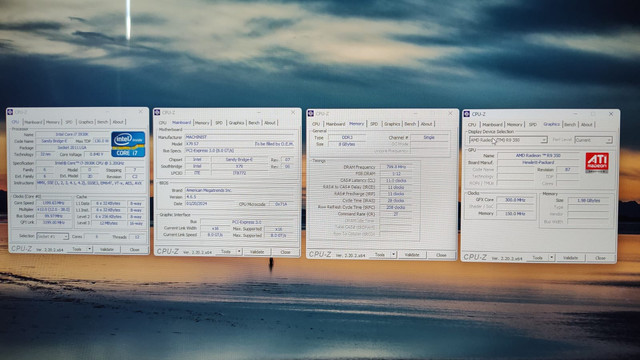Click the processor Name field in CPU window
The width and height of the screenshot is (640, 360).
[72, 134]
